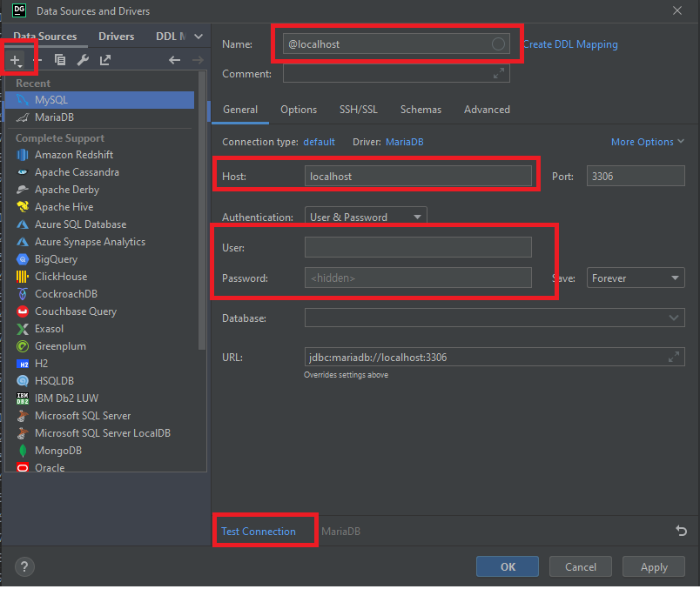Image resolution: width=700 pixels, height=589 pixels.
Task: Add a new data source with plus icon
Action: click(16, 60)
